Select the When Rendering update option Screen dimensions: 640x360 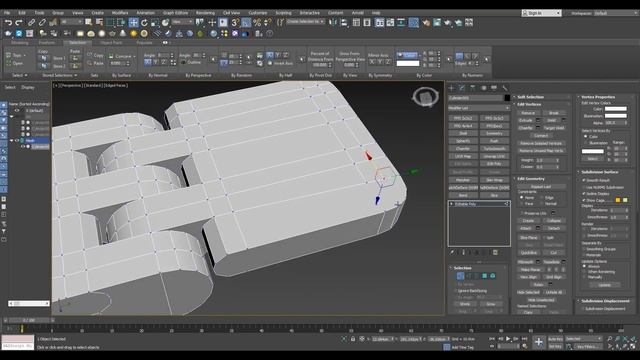[584, 271]
